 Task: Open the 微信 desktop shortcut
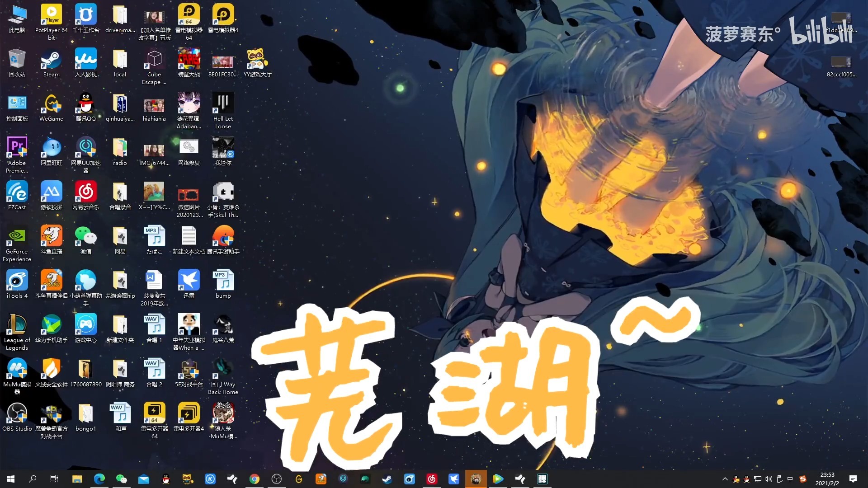point(86,239)
